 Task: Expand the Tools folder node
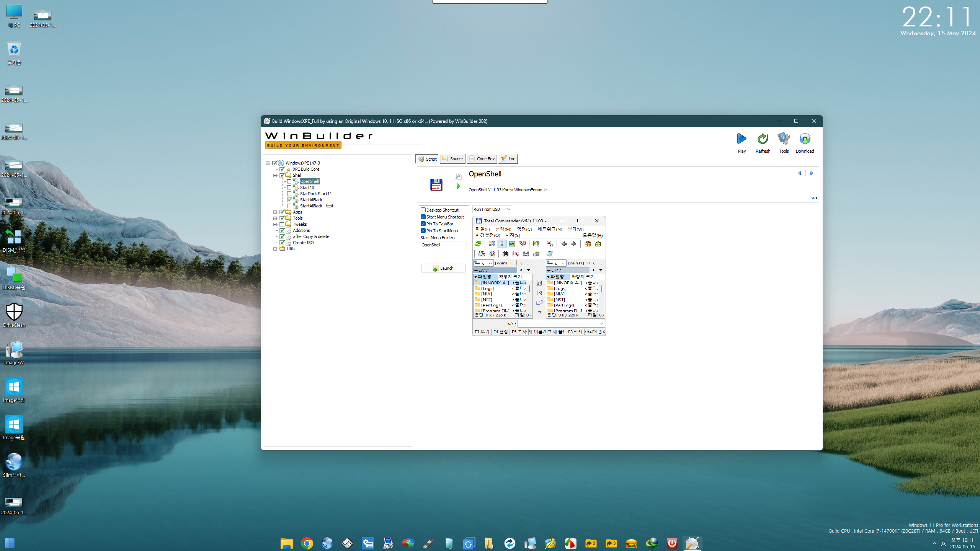click(x=275, y=218)
